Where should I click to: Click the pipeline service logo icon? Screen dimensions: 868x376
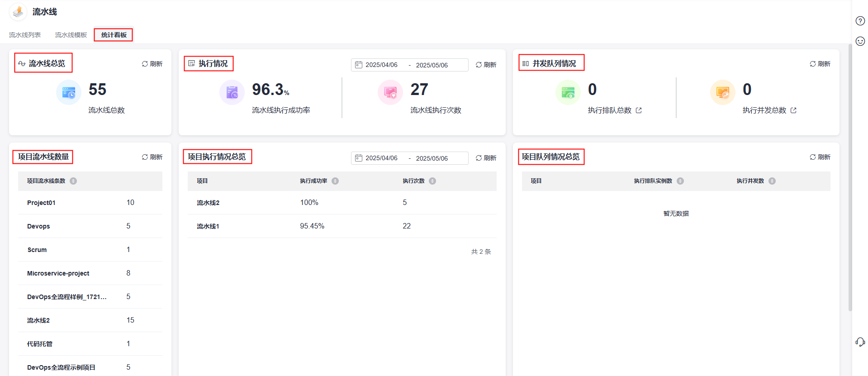point(18,12)
